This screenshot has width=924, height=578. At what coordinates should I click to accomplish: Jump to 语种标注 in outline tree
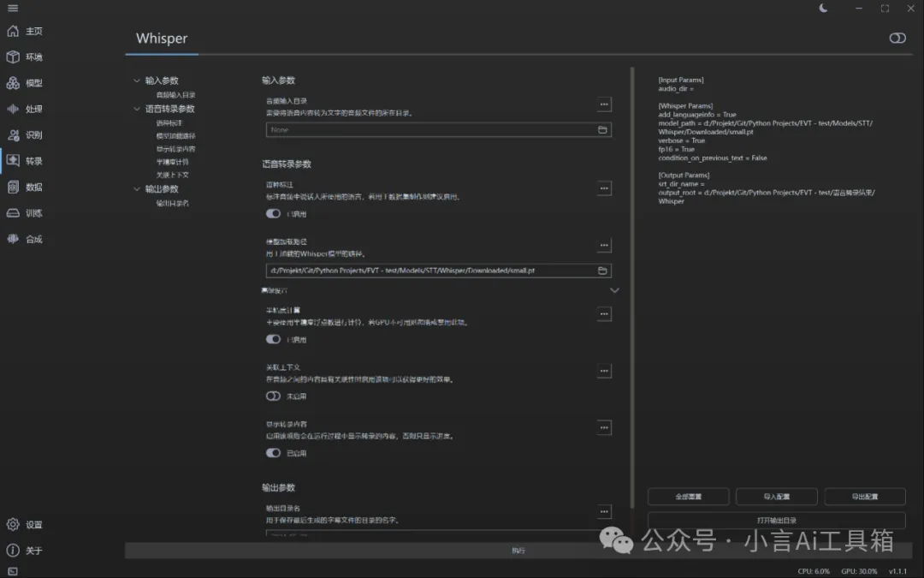[x=169, y=123]
